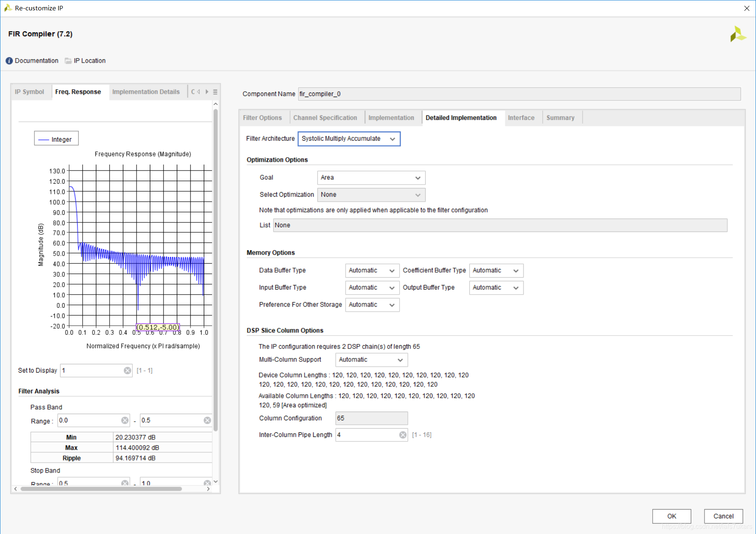The image size is (756, 534).
Task: Open the Summary tab
Action: tap(561, 118)
